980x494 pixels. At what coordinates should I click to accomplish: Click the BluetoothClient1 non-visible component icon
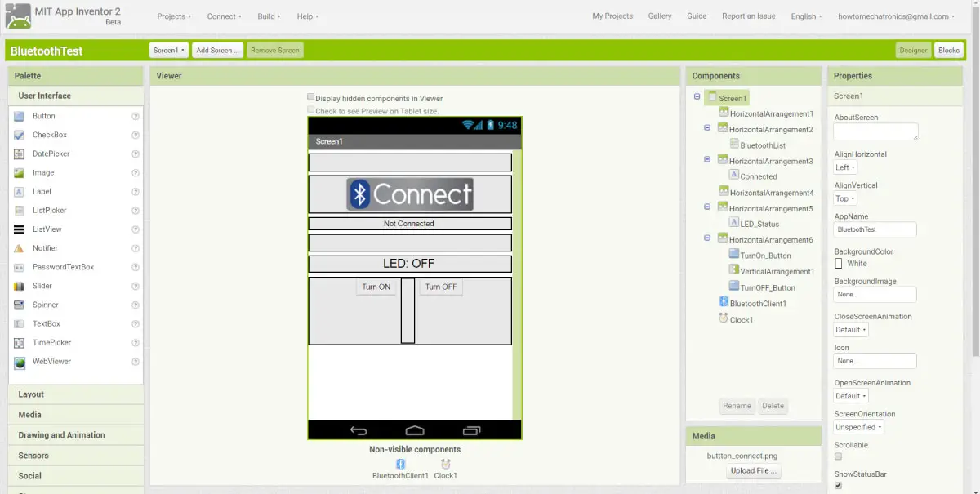(x=400, y=463)
